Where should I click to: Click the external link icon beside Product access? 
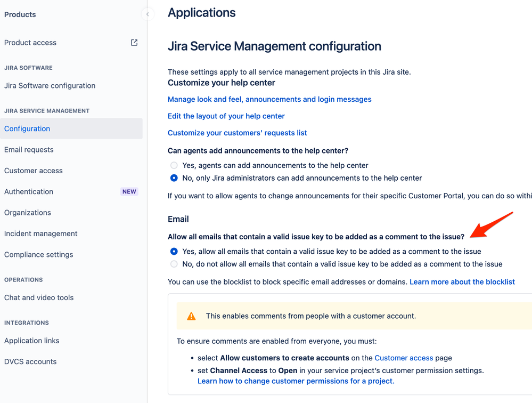(x=134, y=43)
